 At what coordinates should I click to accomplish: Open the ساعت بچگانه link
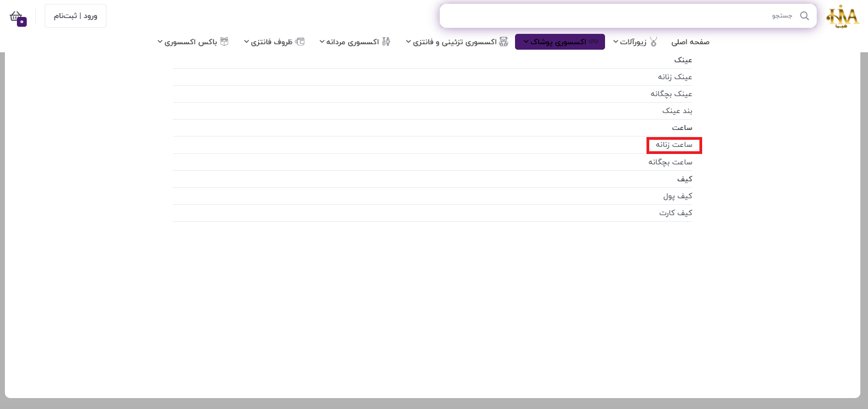tap(670, 162)
